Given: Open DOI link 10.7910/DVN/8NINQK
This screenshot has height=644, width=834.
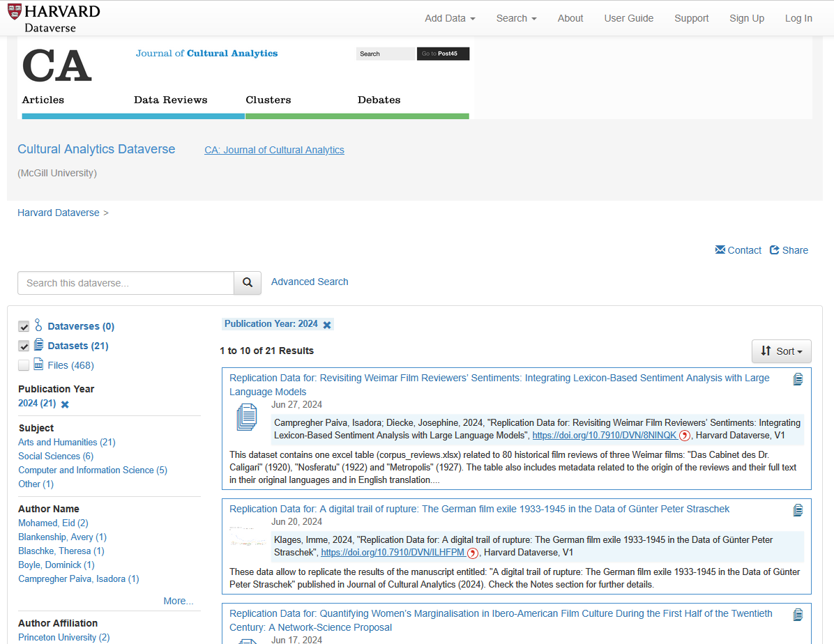Looking at the screenshot, I should pyautogui.click(x=605, y=436).
